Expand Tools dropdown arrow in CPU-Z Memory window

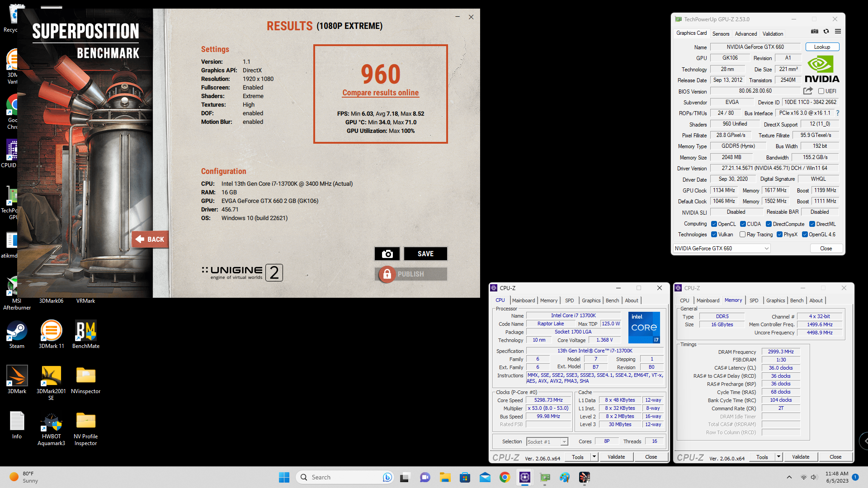point(779,457)
